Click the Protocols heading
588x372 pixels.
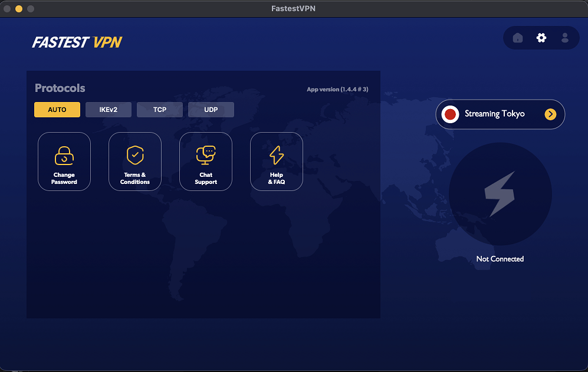click(x=60, y=88)
